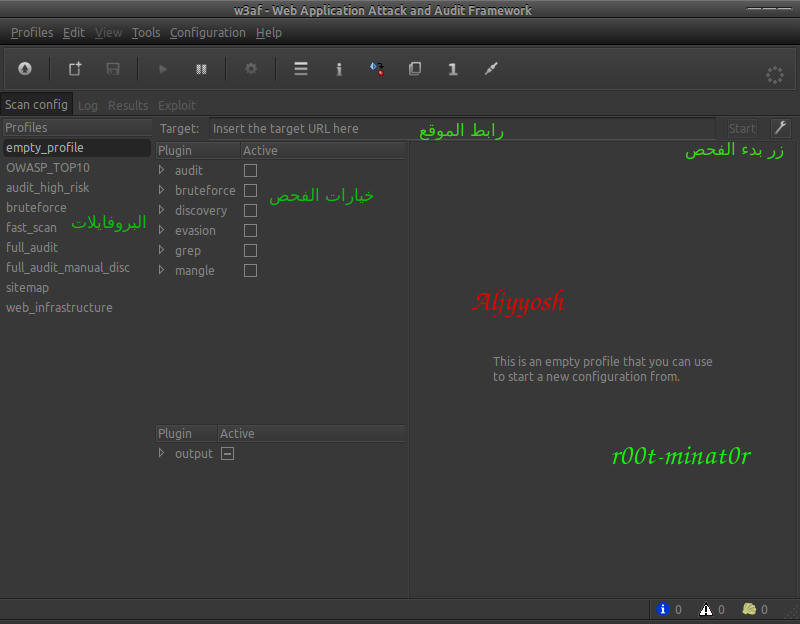
Task: Select the fast_scan profile
Action: click(77, 228)
